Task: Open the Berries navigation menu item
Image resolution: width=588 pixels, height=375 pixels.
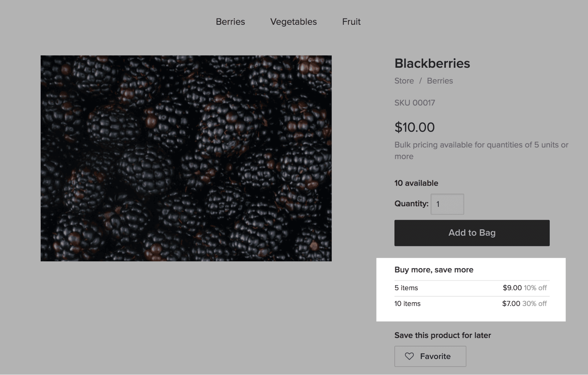Action: pyautogui.click(x=230, y=22)
